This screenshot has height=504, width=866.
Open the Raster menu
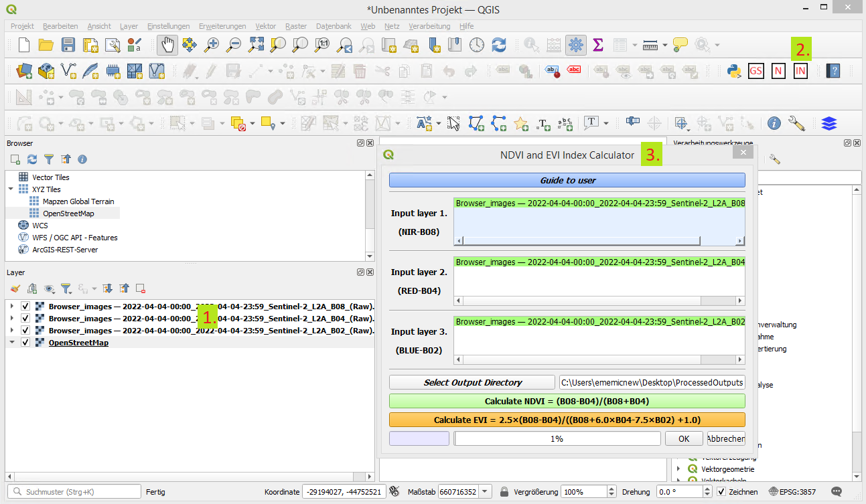(296, 26)
